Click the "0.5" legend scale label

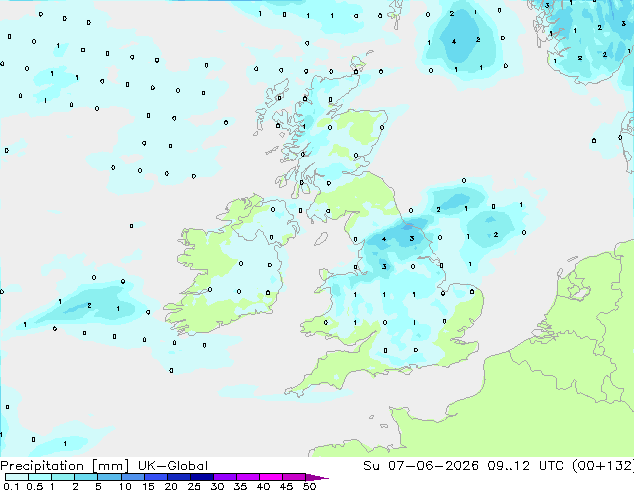click(x=34, y=486)
